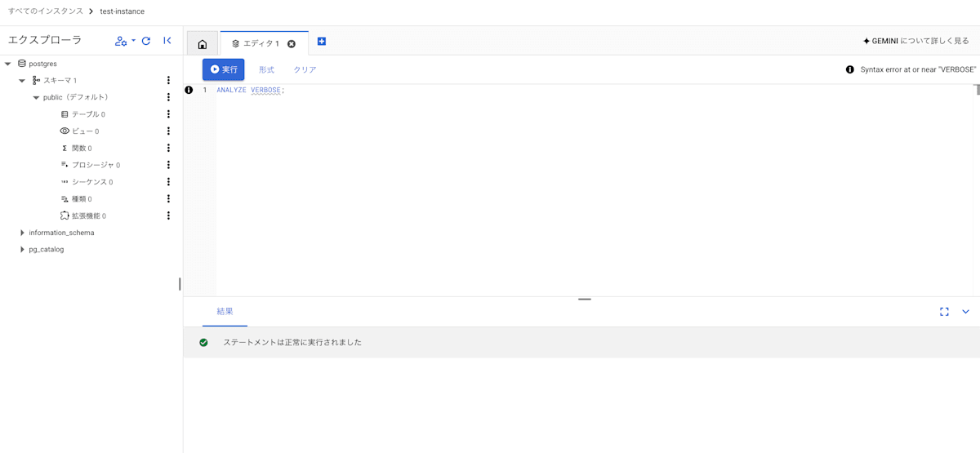980x453 pixels.
Task: Click the editor/results splitter handle
Action: click(x=584, y=300)
